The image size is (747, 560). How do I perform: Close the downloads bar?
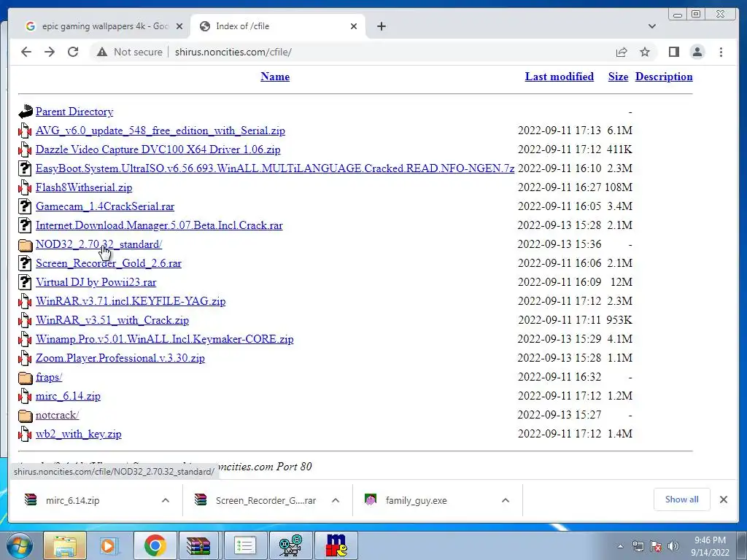point(724,499)
